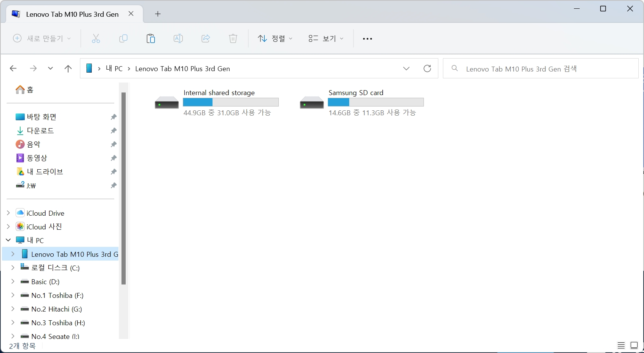Click the Rename icon in toolbar

[x=178, y=38]
